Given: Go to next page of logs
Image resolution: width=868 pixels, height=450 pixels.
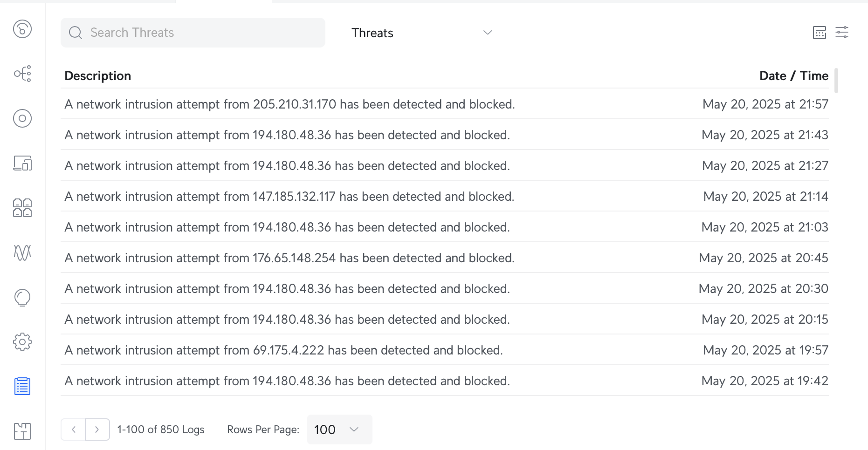Looking at the screenshot, I should [97, 430].
